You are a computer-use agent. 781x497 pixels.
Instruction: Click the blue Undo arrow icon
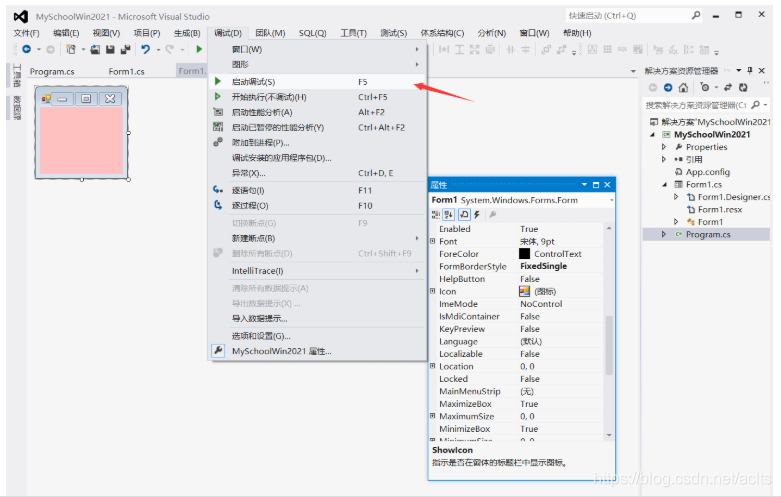[x=145, y=49]
